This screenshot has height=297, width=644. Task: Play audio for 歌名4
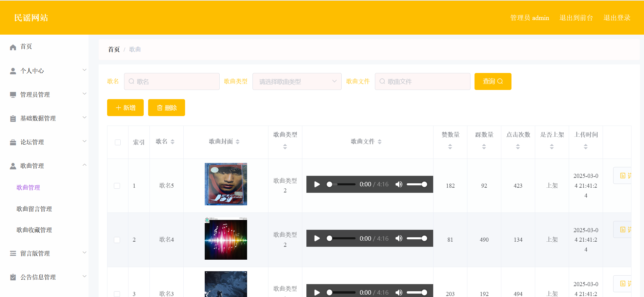click(317, 238)
